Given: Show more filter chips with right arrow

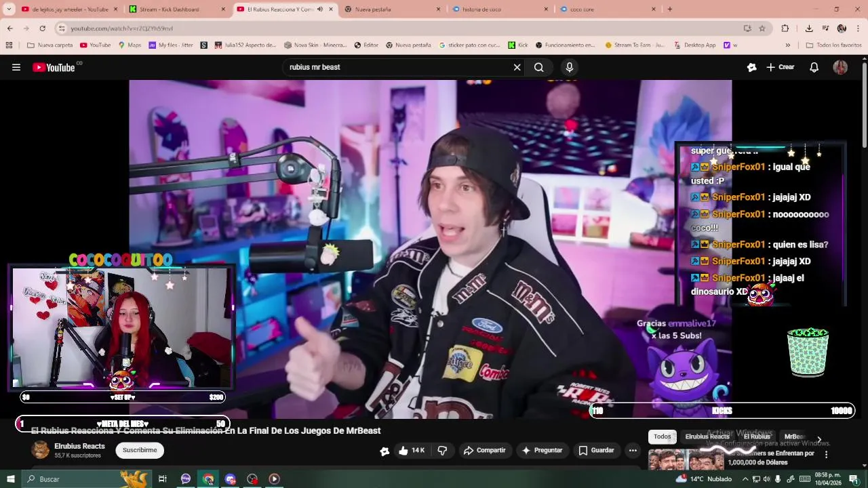Looking at the screenshot, I should (818, 439).
